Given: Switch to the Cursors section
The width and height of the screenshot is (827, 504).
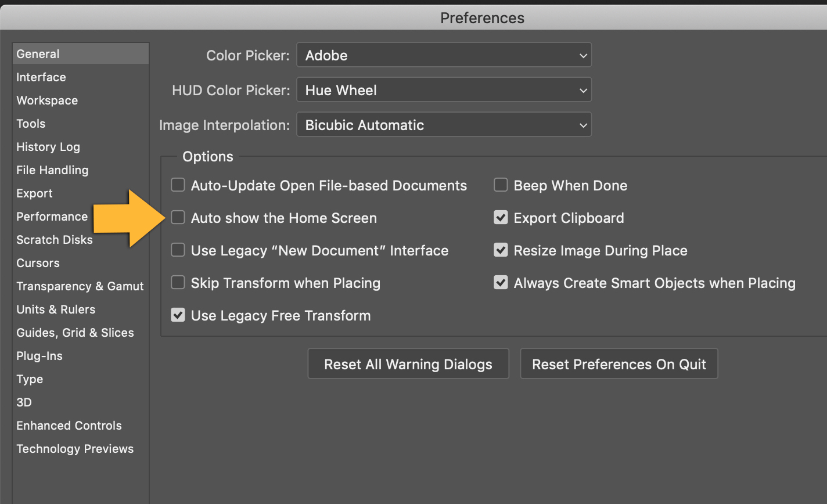Looking at the screenshot, I should pyautogui.click(x=38, y=262).
